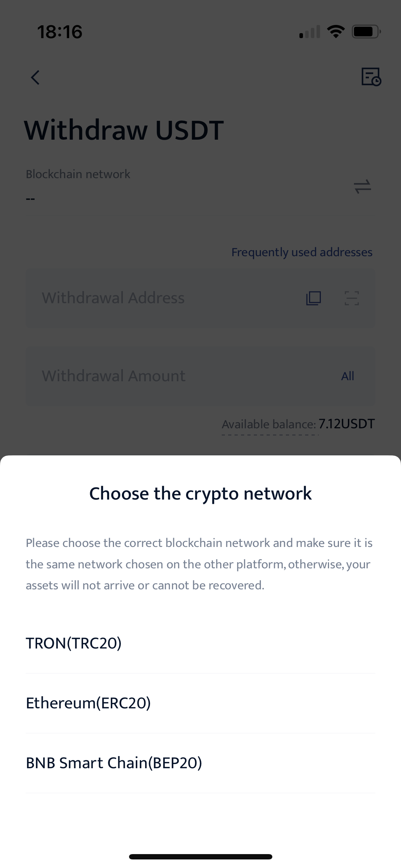Open the withdrawal history icon

371,77
